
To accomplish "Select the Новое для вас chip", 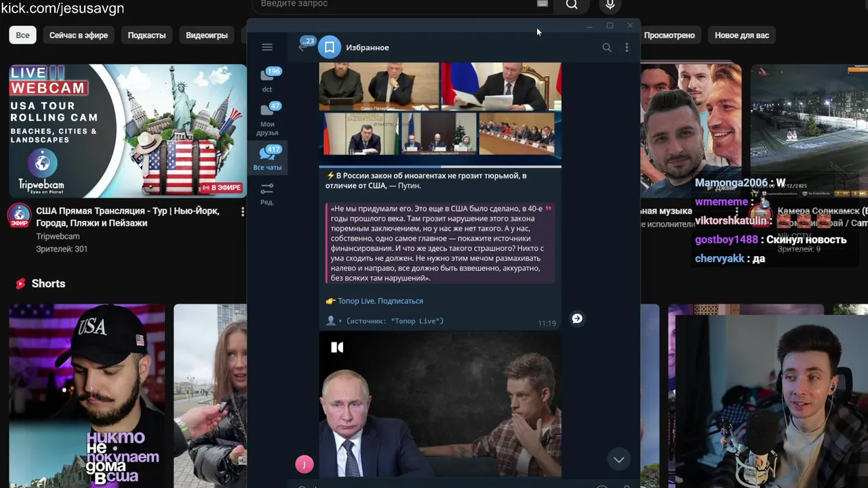I will (742, 35).
